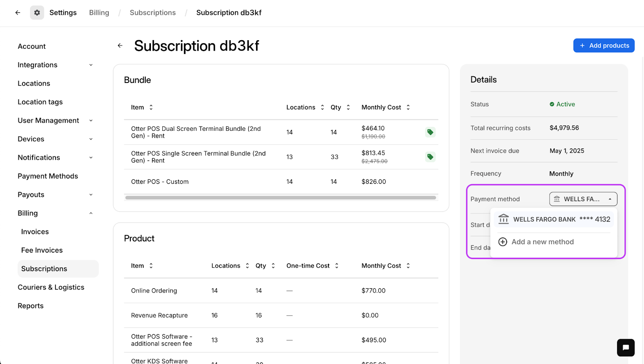Open Account in sidebar
Image resolution: width=644 pixels, height=364 pixels.
[x=32, y=46]
